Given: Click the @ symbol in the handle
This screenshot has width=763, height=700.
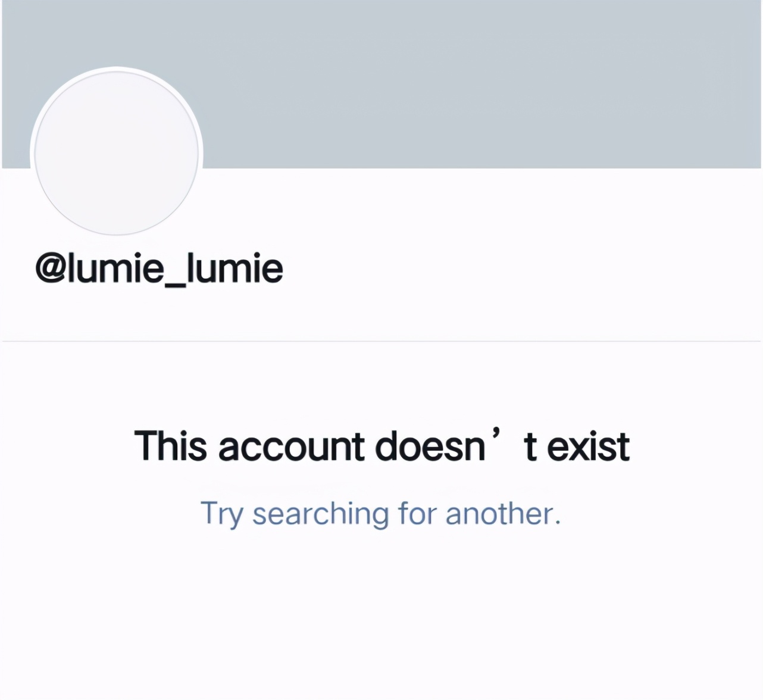Looking at the screenshot, I should pyautogui.click(x=49, y=268).
